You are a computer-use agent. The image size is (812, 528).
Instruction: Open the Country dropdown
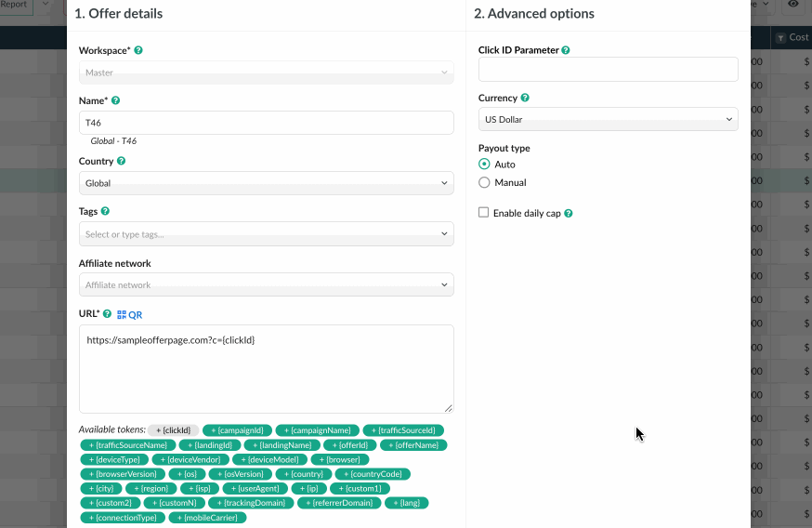(x=267, y=183)
